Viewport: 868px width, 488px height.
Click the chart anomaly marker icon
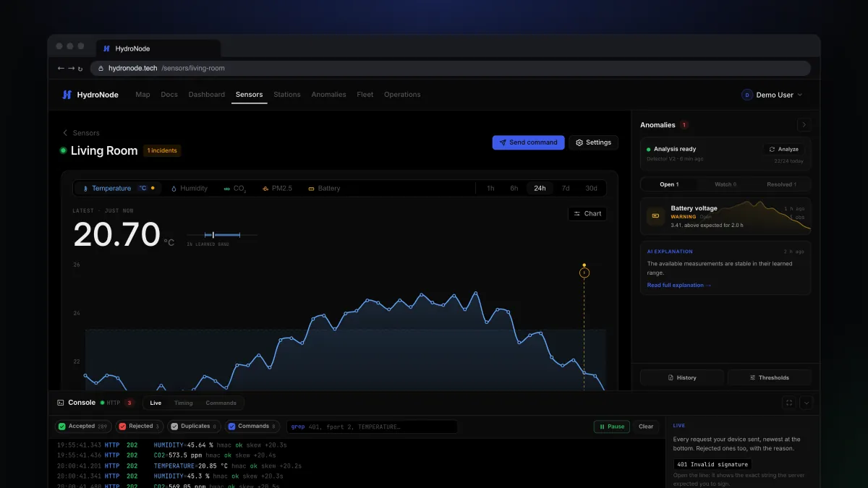point(584,273)
